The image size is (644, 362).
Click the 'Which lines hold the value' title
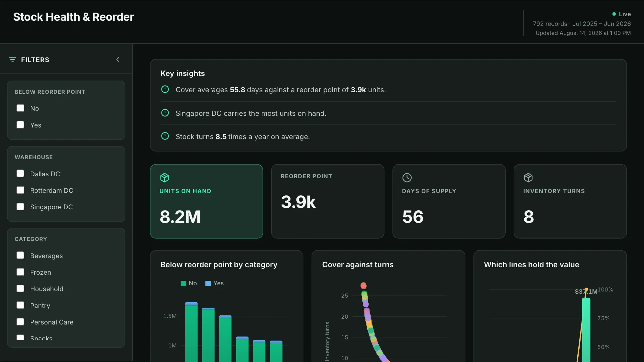coord(531,265)
